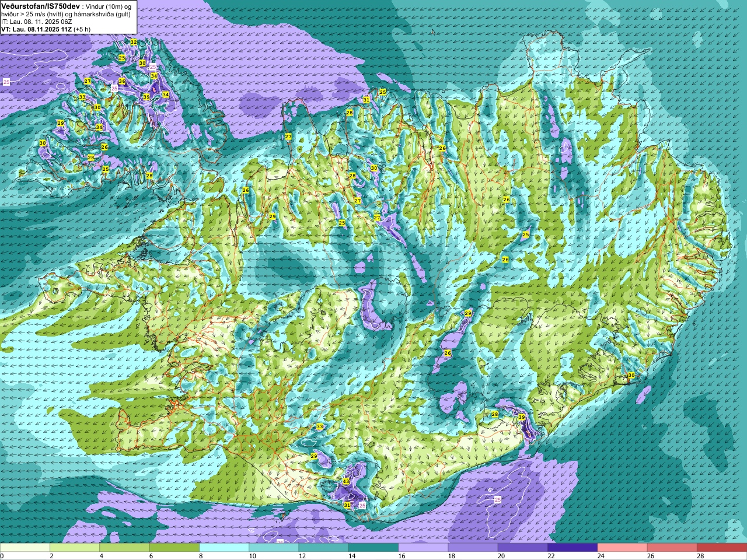Pick the 26–28 m/s salmon legend swatch
Image resolution: width=747 pixels, height=560 pixels.
click(x=672, y=548)
